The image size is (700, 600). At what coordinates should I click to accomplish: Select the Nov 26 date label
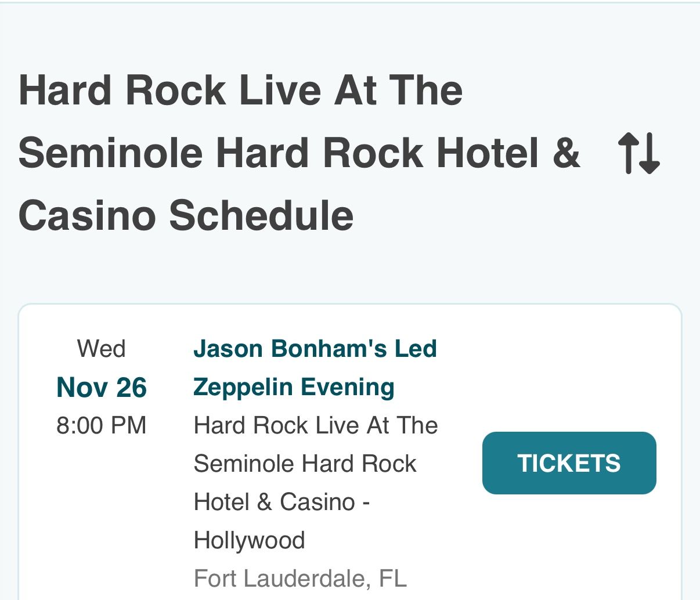102,388
